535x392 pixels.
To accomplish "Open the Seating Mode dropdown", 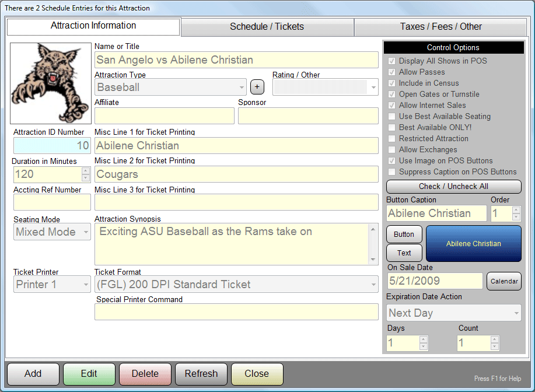I will [x=52, y=232].
